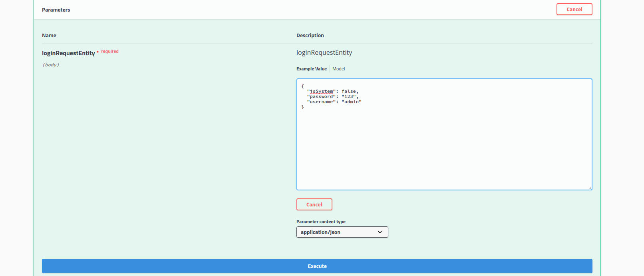Click the Cancel button below the JSON body textarea
The image size is (644, 276).
tap(314, 204)
